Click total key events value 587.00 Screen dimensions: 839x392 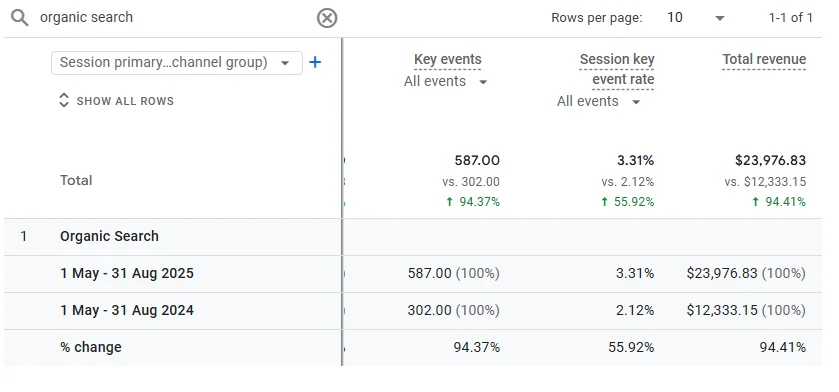click(477, 160)
